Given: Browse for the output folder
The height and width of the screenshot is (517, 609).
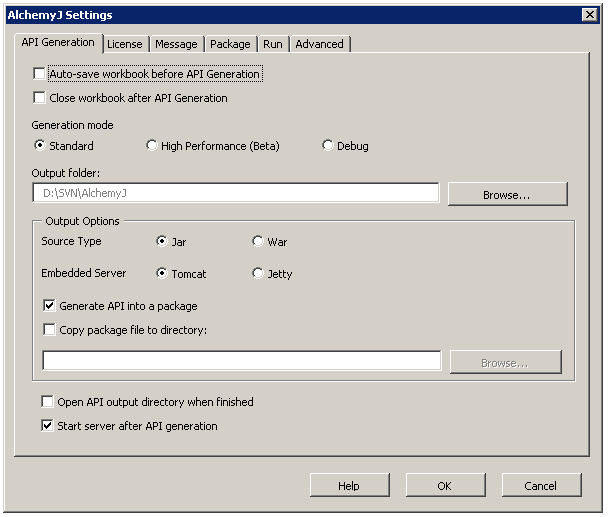Looking at the screenshot, I should pyautogui.click(x=508, y=194).
